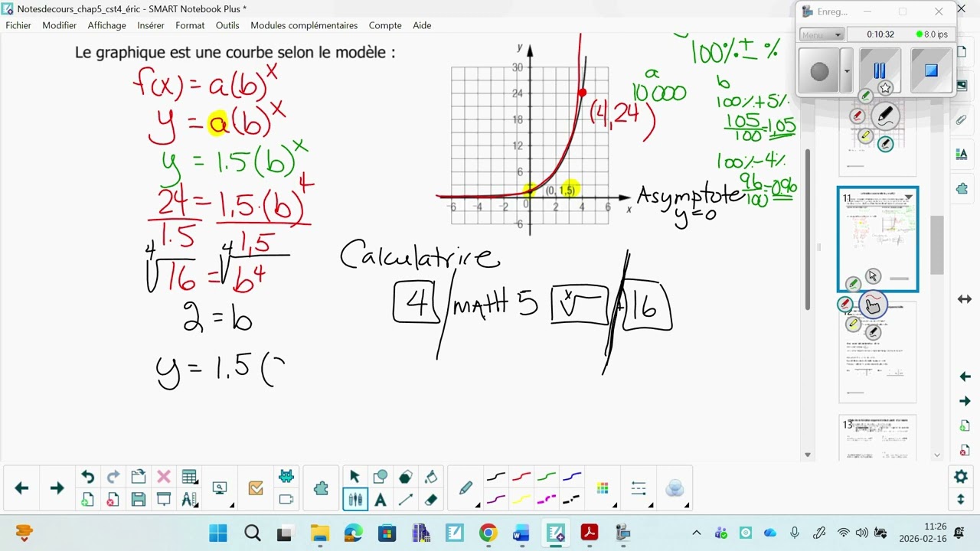Pick the green pen line style

coord(547,477)
